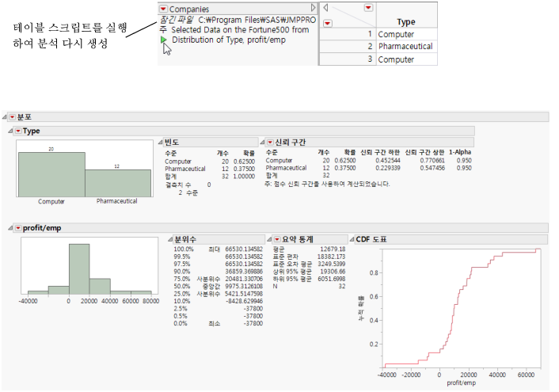Open the columns red triangle in table corner

click(367, 8)
